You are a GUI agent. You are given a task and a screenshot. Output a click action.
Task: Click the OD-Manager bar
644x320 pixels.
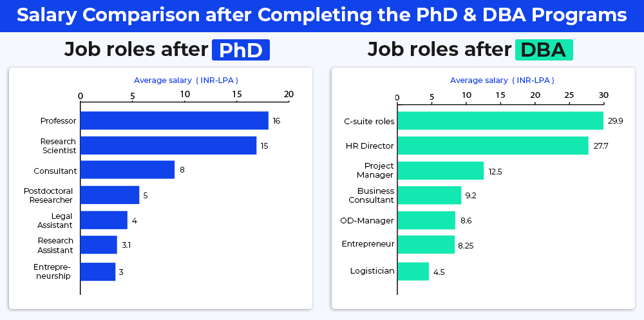[426, 220]
